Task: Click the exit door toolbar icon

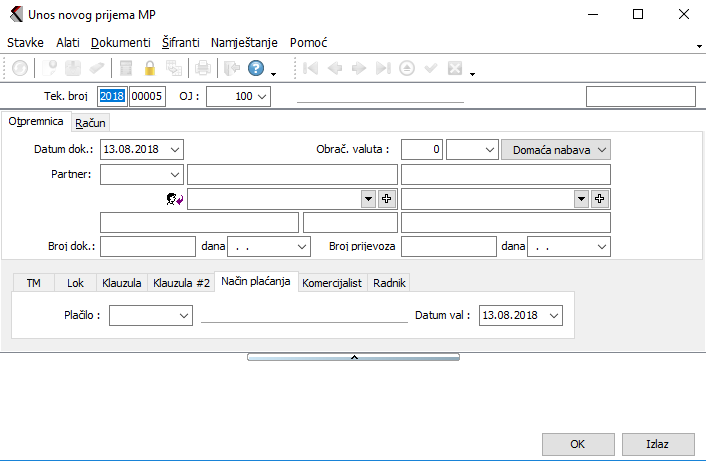Action: coord(229,69)
